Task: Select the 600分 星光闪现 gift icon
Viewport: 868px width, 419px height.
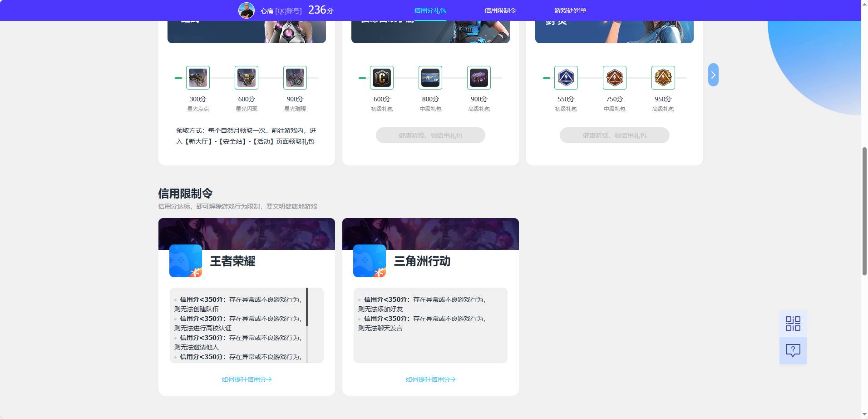Action: tap(247, 78)
